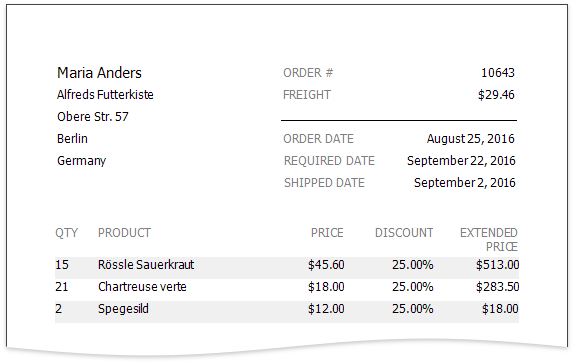
Task: Click the customer name Maria Anders
Action: 99,73
